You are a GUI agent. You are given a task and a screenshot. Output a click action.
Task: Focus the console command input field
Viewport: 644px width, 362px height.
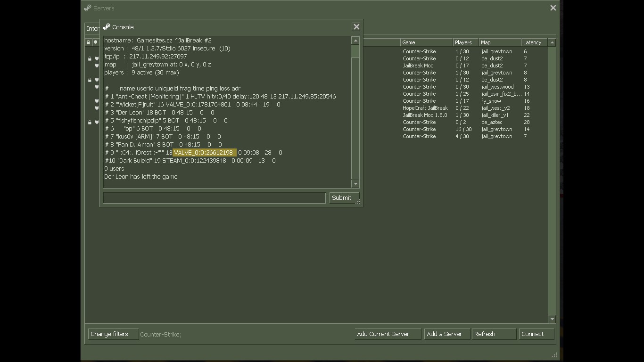coord(215,198)
